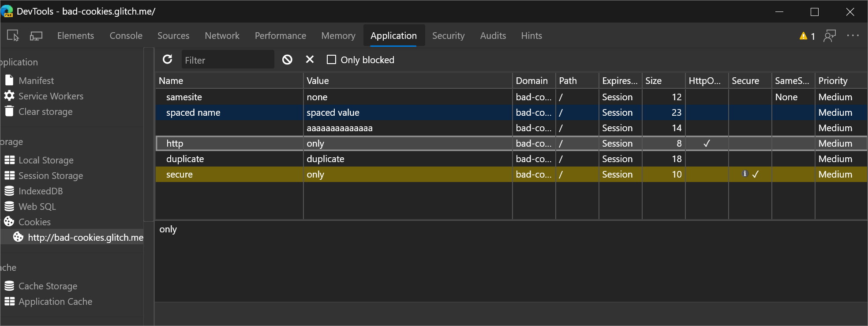Sort by the SameSite column header
The width and height of the screenshot is (868, 326).
click(x=793, y=80)
